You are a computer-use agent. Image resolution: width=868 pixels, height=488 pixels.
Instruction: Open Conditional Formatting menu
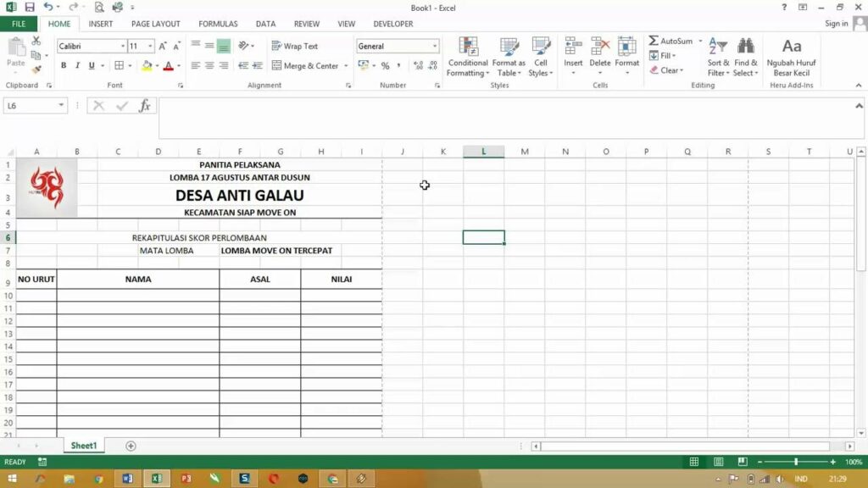(x=468, y=57)
